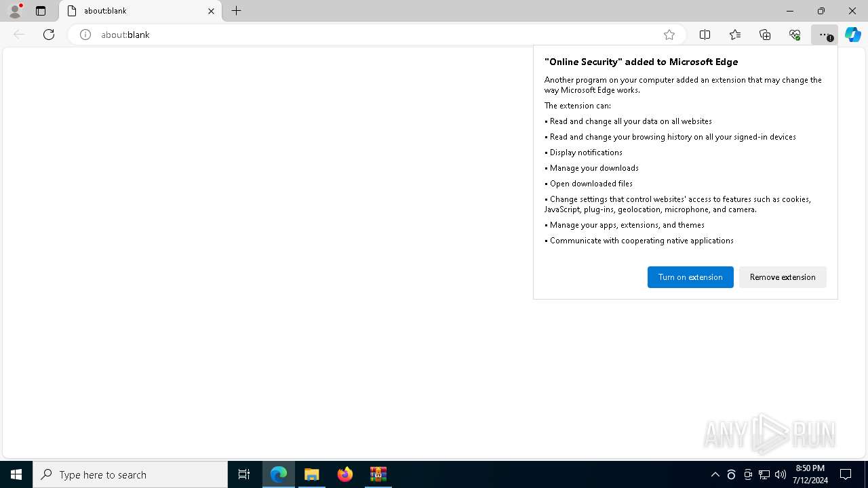
Task: Open volume control tray icon
Action: pos(781,474)
